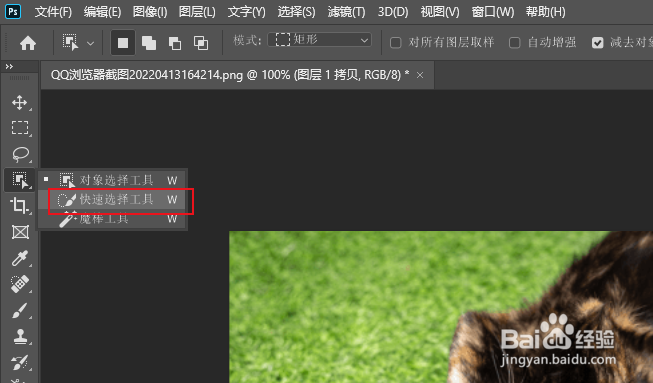This screenshot has height=383, width=653.
Task: Select New Selection mode button
Action: 123,42
